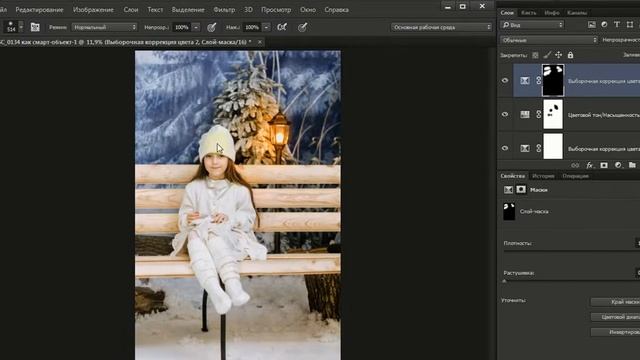Toggle lock transparent pixels icon

tap(535, 55)
